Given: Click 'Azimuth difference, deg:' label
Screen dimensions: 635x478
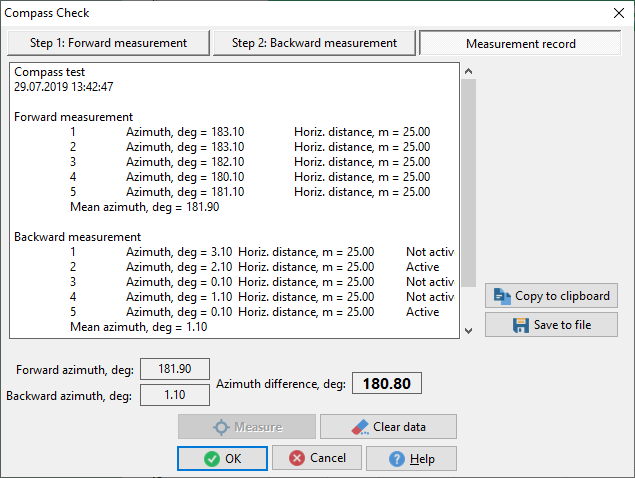Looking at the screenshot, I should pos(281,384).
